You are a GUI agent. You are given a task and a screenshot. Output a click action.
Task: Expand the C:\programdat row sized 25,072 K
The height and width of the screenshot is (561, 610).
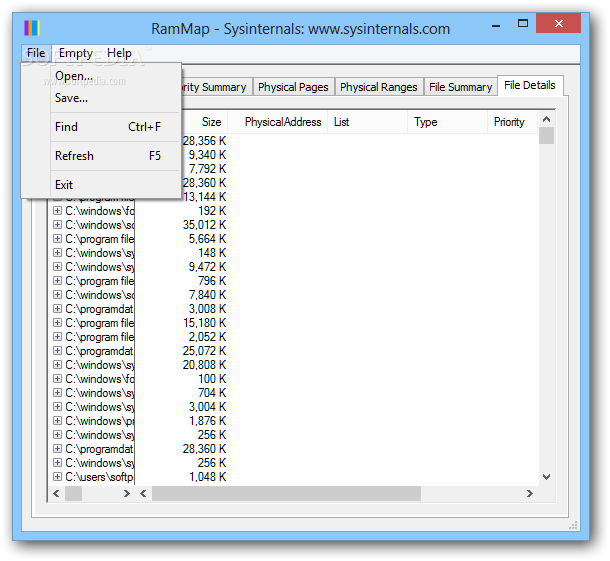[57, 351]
